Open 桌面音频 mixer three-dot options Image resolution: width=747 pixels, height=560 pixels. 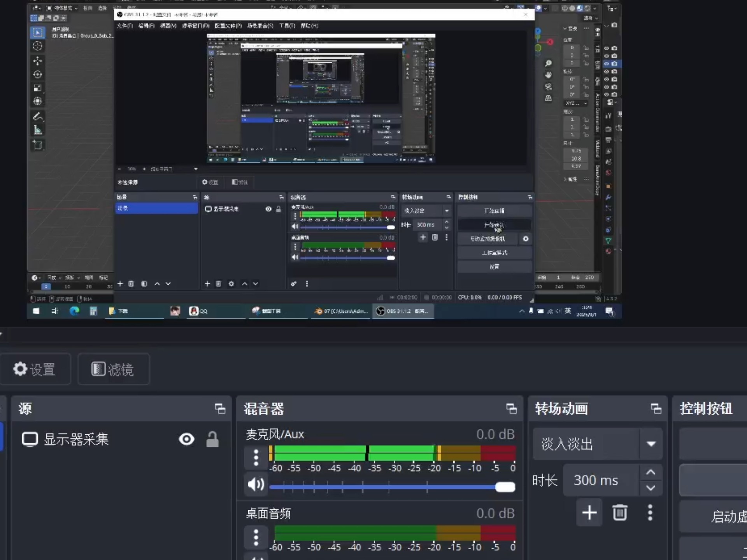tap(256, 537)
